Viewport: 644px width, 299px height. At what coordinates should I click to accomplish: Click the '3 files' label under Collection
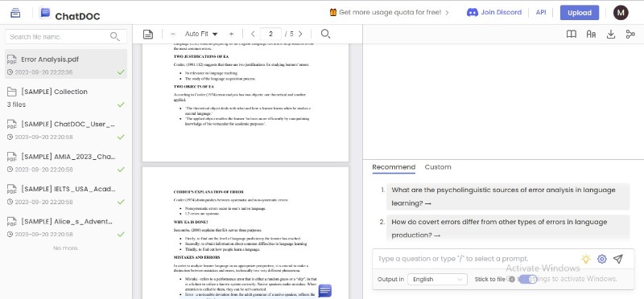coord(16,104)
